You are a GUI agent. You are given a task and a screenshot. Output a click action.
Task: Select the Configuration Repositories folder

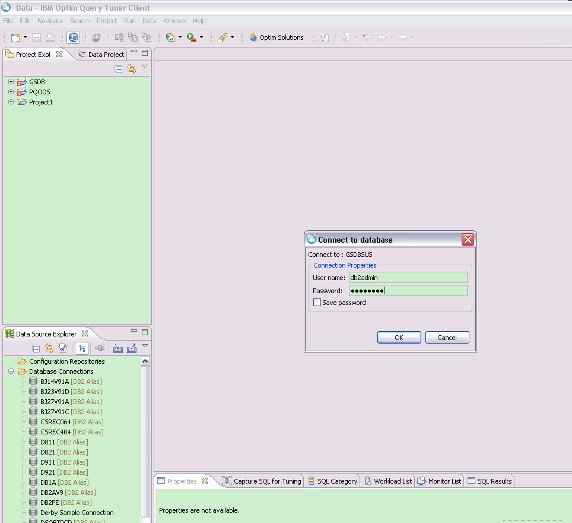pyautogui.click(x=67, y=361)
